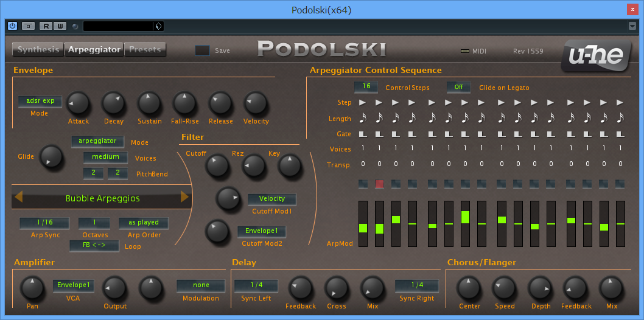Open the envelope Mode 'adsr exp' selector
The height and width of the screenshot is (320, 644).
coord(40,102)
